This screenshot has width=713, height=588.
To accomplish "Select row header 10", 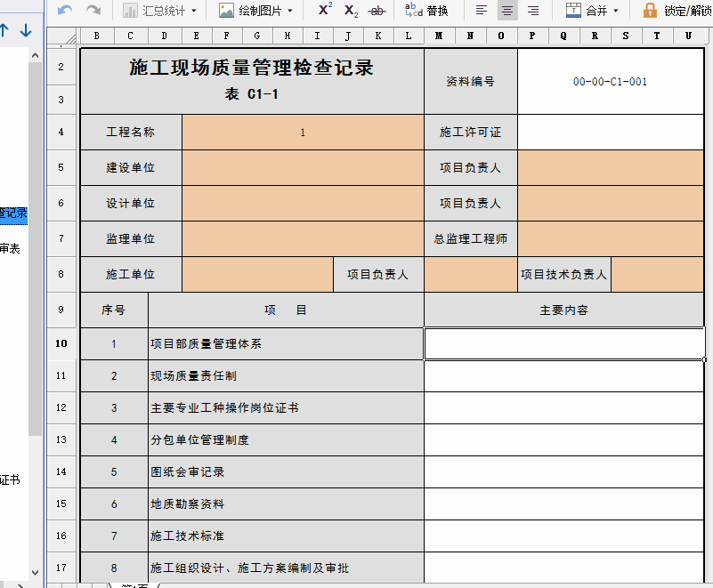I will 61,343.
